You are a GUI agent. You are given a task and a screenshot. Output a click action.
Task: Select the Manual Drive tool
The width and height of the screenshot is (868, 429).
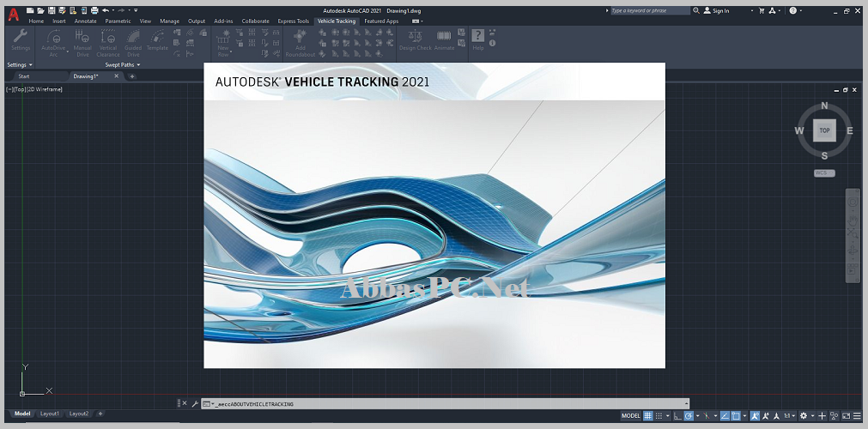click(x=82, y=43)
